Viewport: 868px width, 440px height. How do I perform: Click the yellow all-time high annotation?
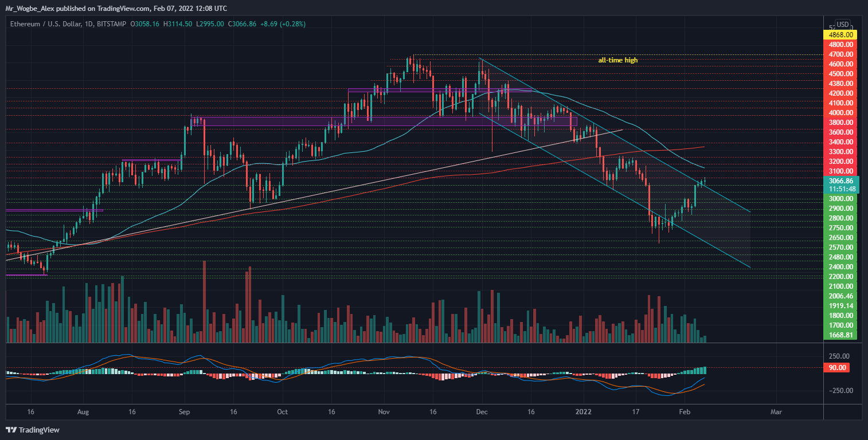617,60
